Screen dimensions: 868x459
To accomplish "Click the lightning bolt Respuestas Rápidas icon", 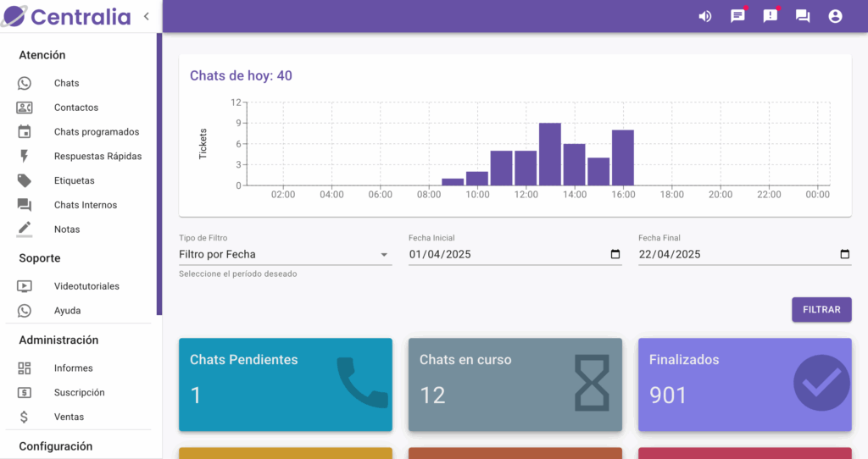I will 25,156.
